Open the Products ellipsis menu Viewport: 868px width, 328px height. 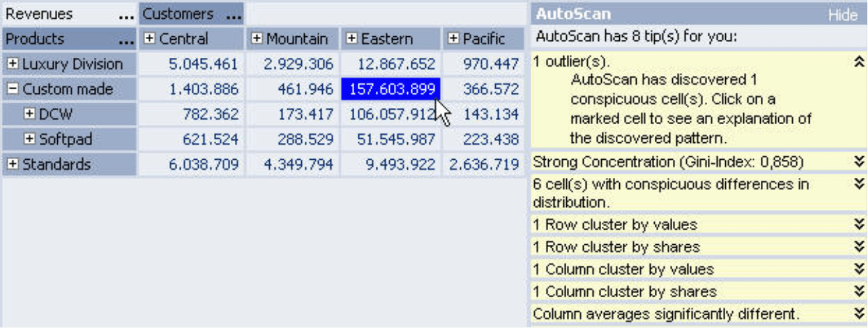click(x=126, y=42)
